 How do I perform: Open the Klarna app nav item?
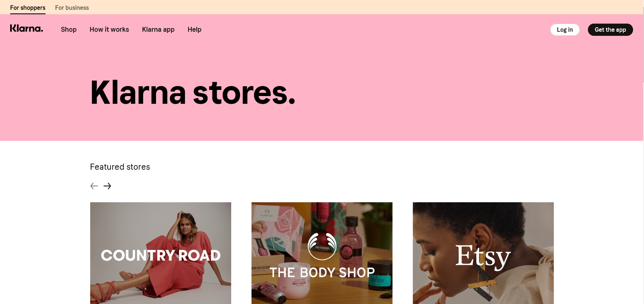pos(158,29)
